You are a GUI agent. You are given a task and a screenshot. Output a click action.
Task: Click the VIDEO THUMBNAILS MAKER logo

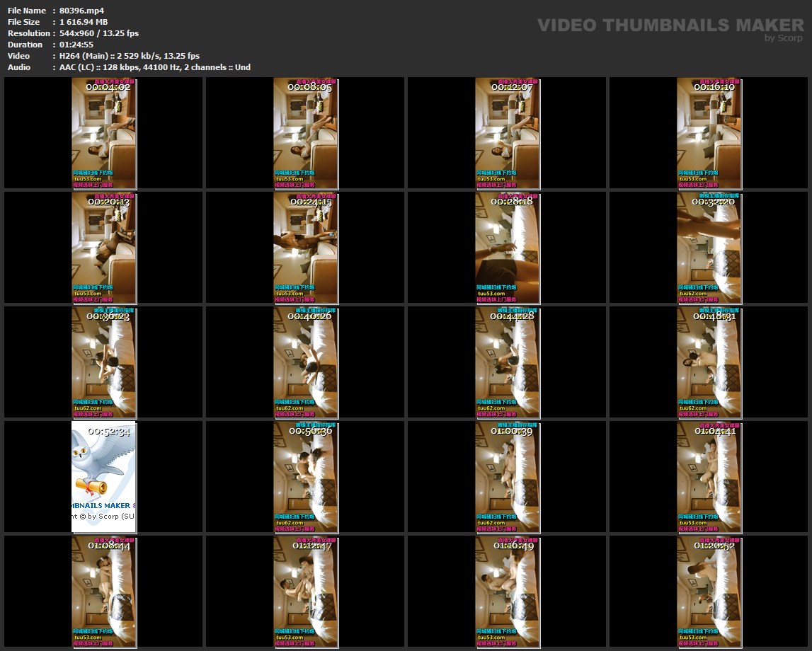click(x=670, y=25)
